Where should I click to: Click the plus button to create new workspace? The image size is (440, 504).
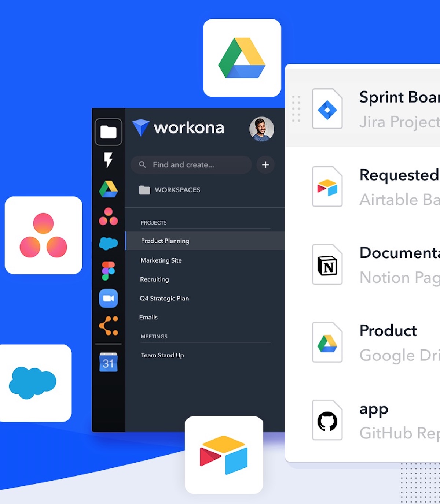coord(265,165)
